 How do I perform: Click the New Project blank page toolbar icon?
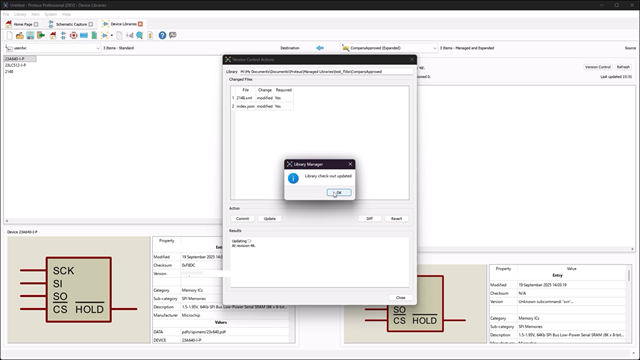tap(9, 36)
